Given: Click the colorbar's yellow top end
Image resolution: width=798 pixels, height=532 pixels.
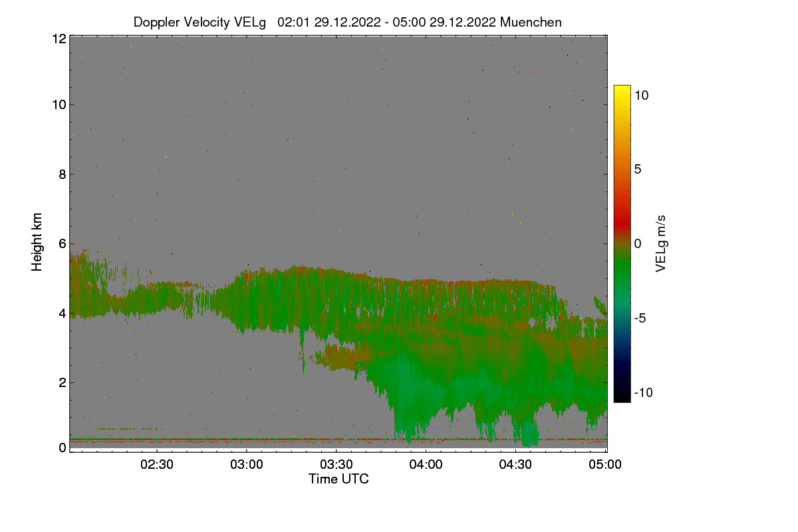Looking at the screenshot, I should pos(622,90).
